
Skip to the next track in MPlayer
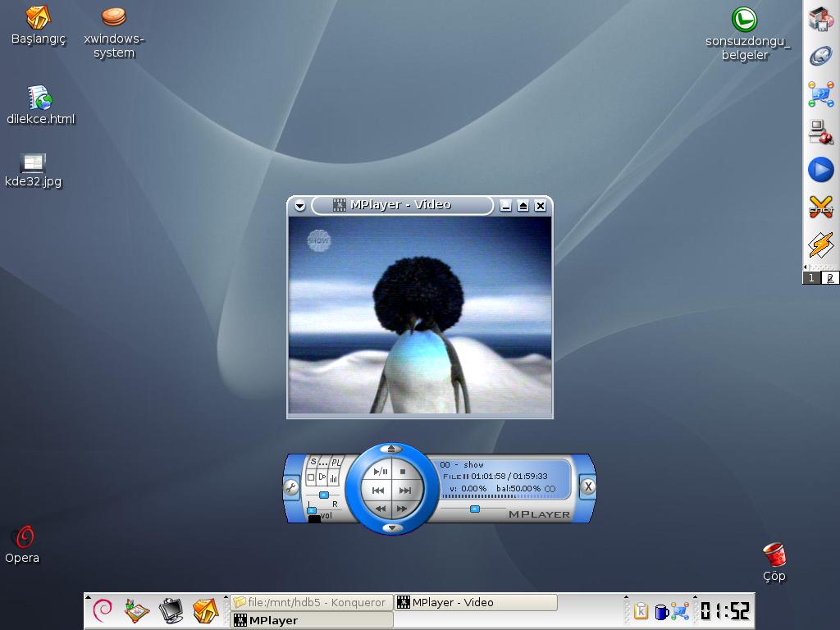coord(404,491)
